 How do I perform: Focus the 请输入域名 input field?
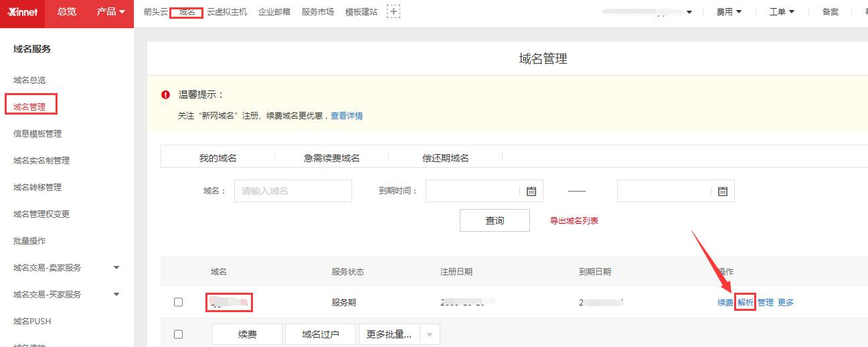[292, 191]
